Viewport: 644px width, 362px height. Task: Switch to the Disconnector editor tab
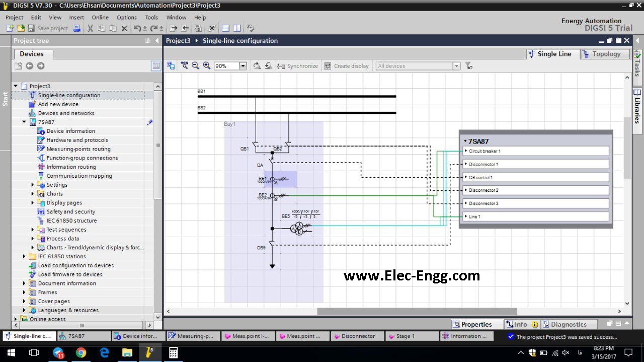357,336
